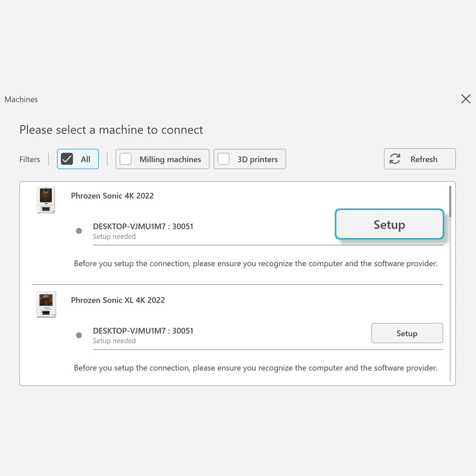This screenshot has height=476, width=476.
Task: Toggle the All filter checkbox
Action: pyautogui.click(x=67, y=159)
